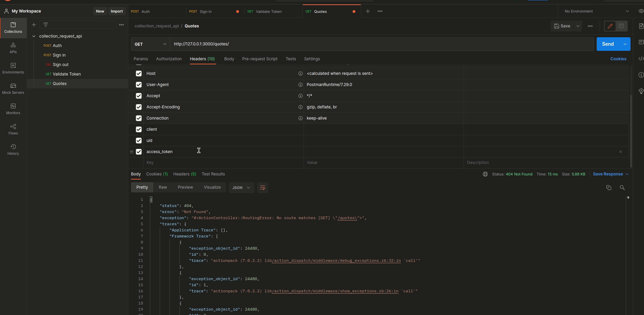Search within the response body
Viewport: 644px width, 315px height.
point(622,188)
